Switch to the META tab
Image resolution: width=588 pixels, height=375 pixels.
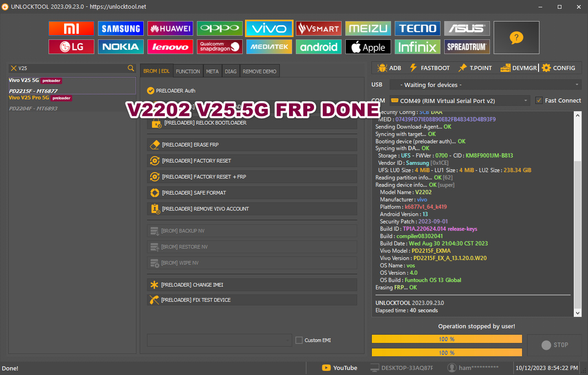coord(212,71)
